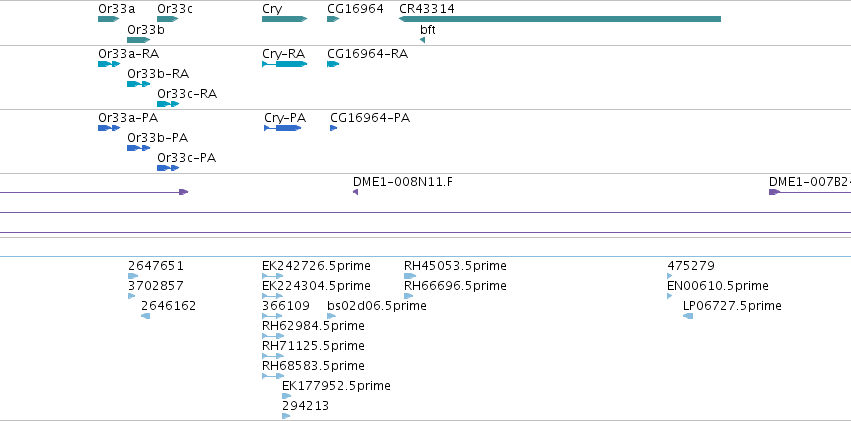Select the DME1-008N11.F marker
Image resolution: width=851 pixels, height=421 pixels.
click(355, 192)
